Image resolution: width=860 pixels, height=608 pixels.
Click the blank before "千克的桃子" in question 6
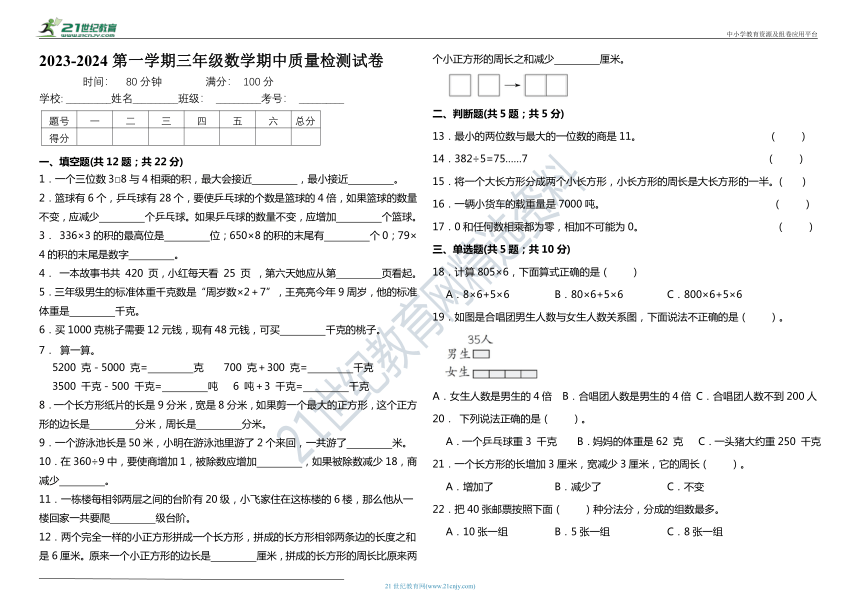[x=303, y=332]
